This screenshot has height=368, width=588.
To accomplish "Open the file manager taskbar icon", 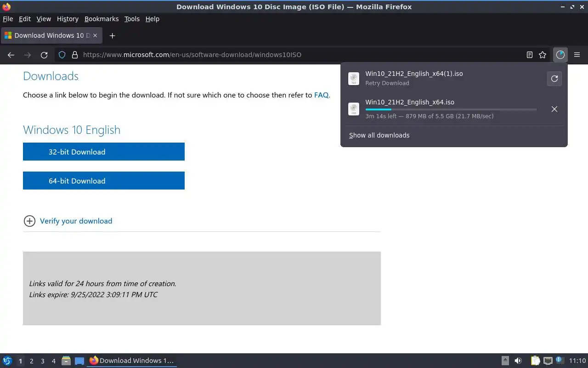I will click(x=66, y=361).
